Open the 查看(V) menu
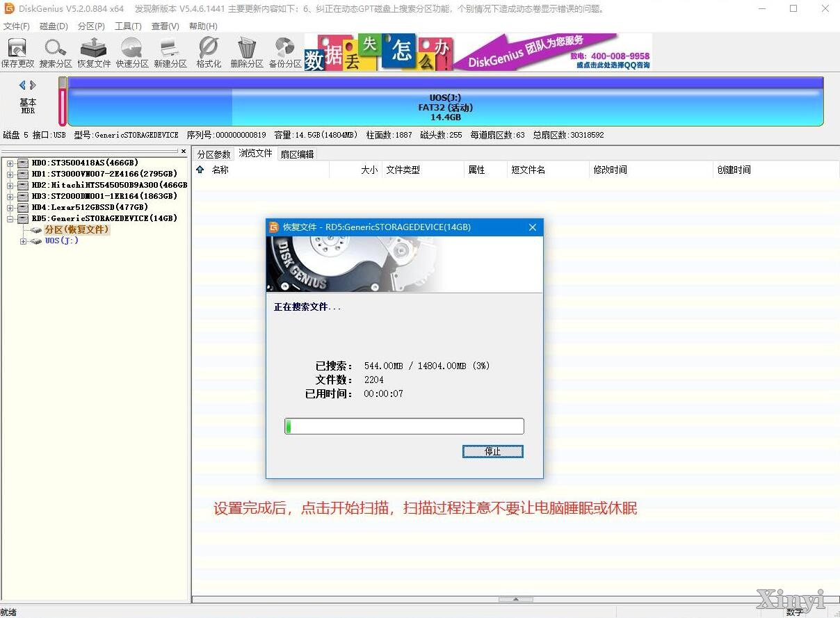Image resolution: width=840 pixels, height=618 pixels. point(165,26)
